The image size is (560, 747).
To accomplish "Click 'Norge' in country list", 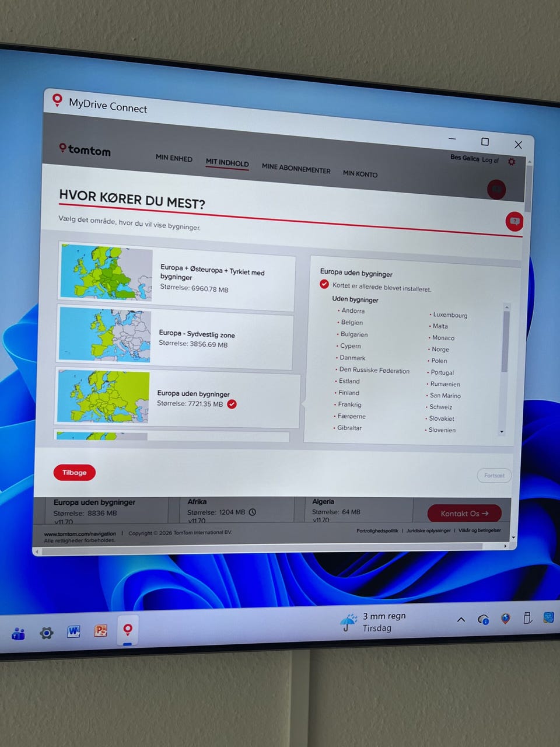I will pyautogui.click(x=440, y=349).
